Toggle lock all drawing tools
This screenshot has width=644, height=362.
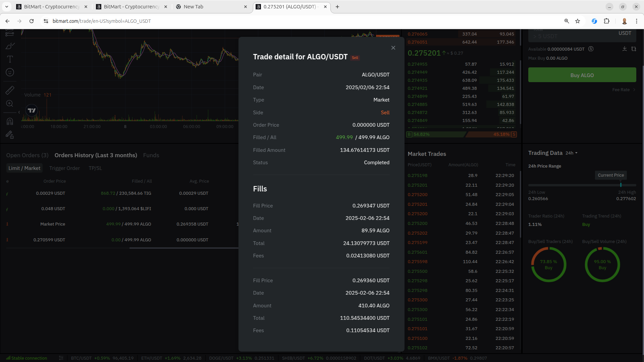(10, 135)
